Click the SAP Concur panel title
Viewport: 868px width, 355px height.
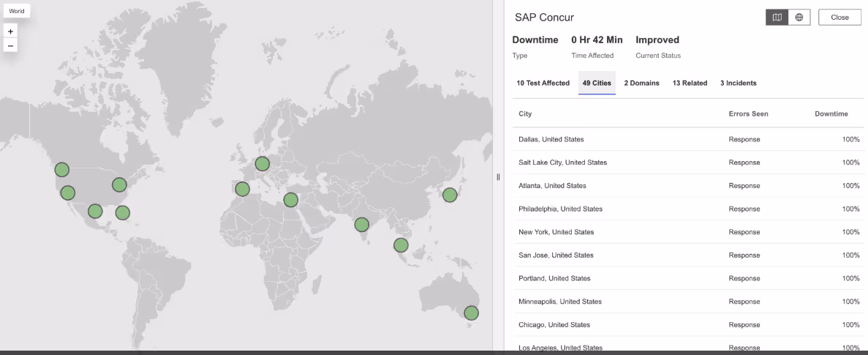click(x=544, y=17)
